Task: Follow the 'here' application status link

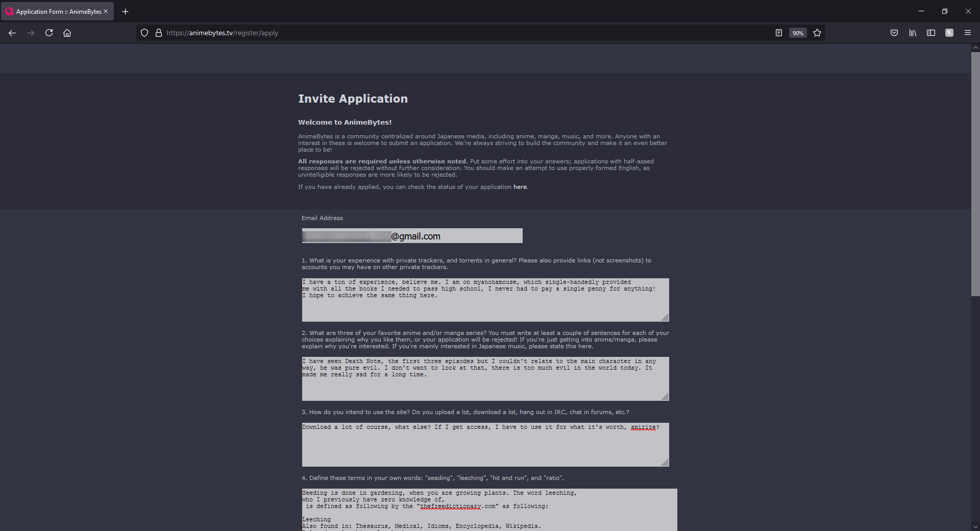Action: 520,187
